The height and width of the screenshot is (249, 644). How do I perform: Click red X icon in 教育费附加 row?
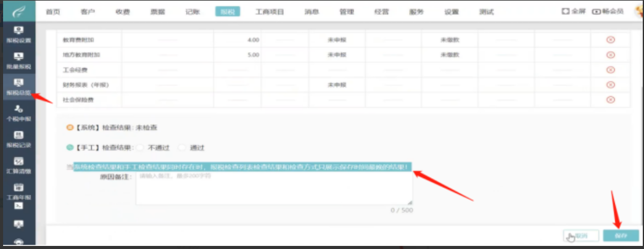[x=611, y=40]
